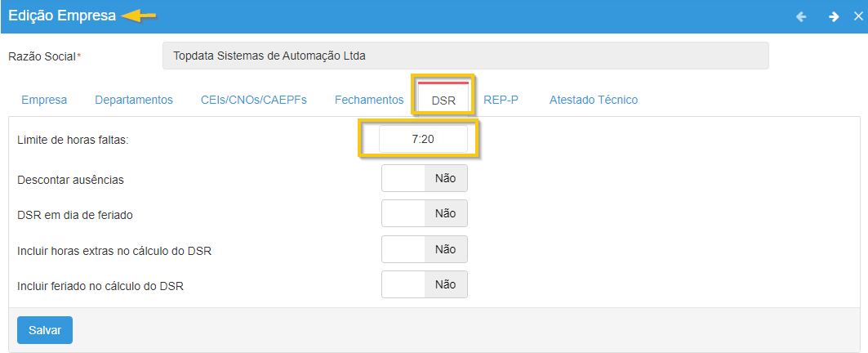This screenshot has width=868, height=353.
Task: Click the Limite de horas faltas field
Action: point(423,139)
